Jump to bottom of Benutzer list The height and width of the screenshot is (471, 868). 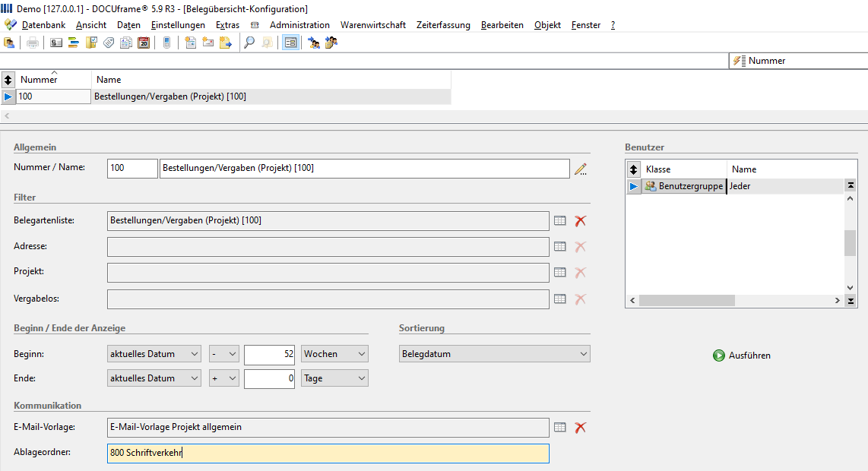coord(851,301)
